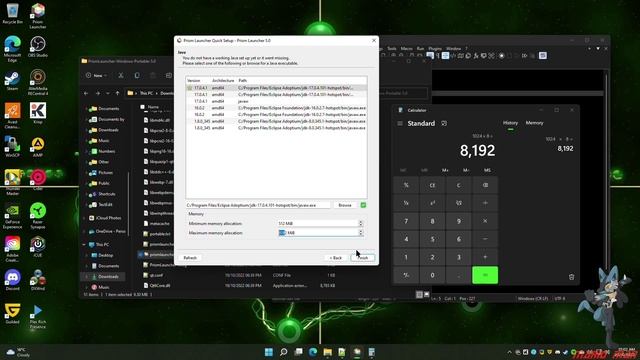The image size is (640, 360).
Task: Click the square root key in Calculator
Action: tap(458, 203)
